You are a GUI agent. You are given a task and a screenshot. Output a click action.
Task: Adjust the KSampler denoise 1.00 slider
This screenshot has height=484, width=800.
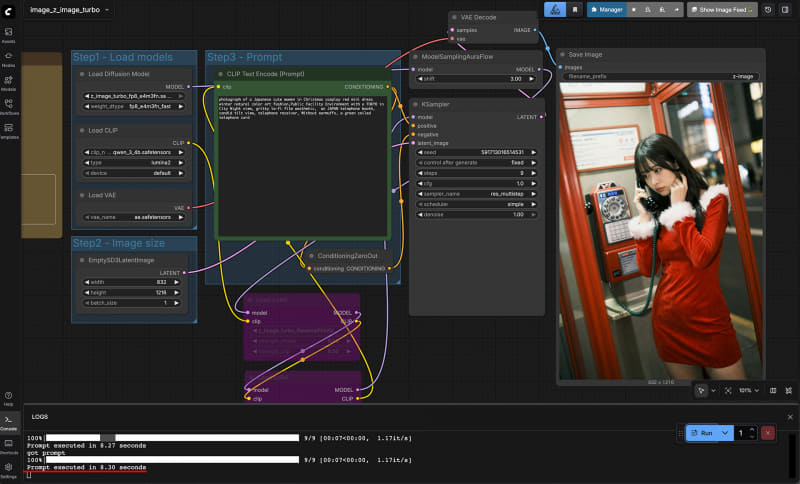coord(476,215)
